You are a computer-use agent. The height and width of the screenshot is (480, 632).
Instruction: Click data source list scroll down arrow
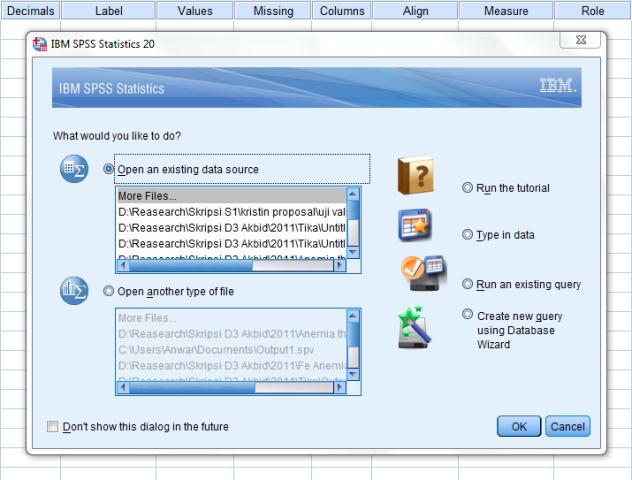pos(353,252)
